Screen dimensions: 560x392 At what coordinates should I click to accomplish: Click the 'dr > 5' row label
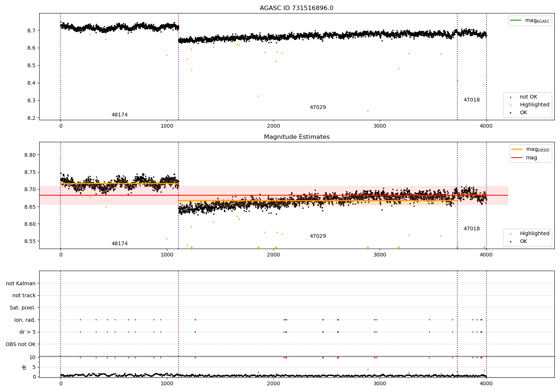click(x=28, y=332)
